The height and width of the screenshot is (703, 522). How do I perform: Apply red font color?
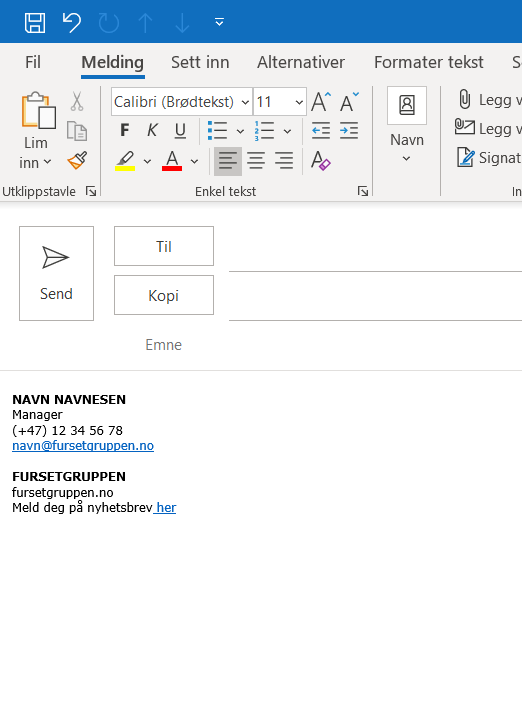[172, 161]
